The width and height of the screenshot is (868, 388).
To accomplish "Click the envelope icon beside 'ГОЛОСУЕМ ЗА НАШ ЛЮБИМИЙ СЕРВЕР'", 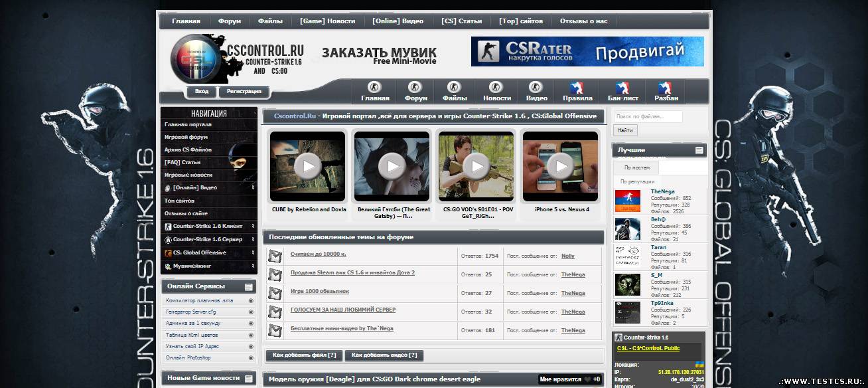I will tap(275, 312).
